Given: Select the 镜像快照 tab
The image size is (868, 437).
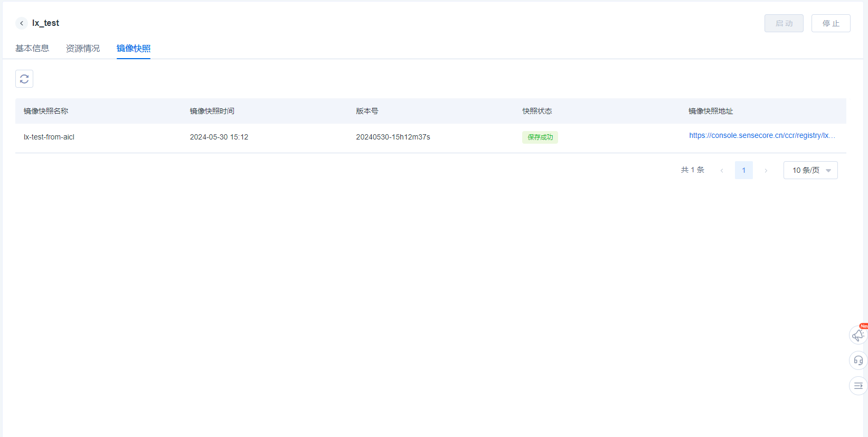Looking at the screenshot, I should click(134, 49).
